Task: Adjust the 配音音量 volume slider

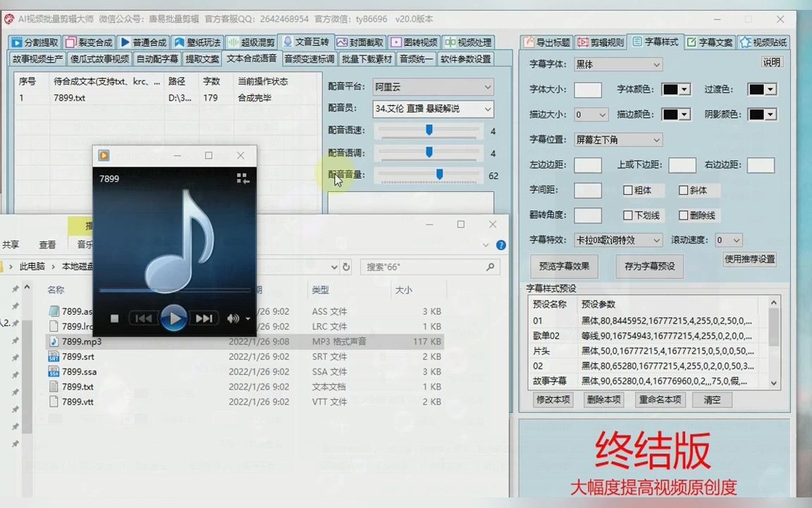Action: pos(438,174)
